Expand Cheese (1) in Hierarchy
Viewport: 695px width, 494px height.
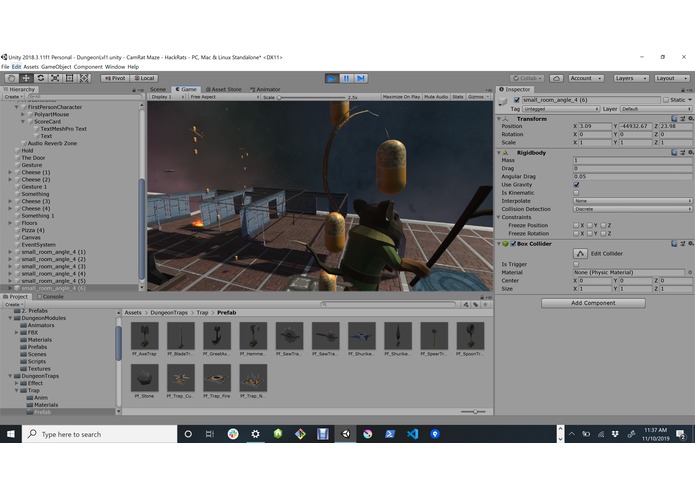coord(10,172)
